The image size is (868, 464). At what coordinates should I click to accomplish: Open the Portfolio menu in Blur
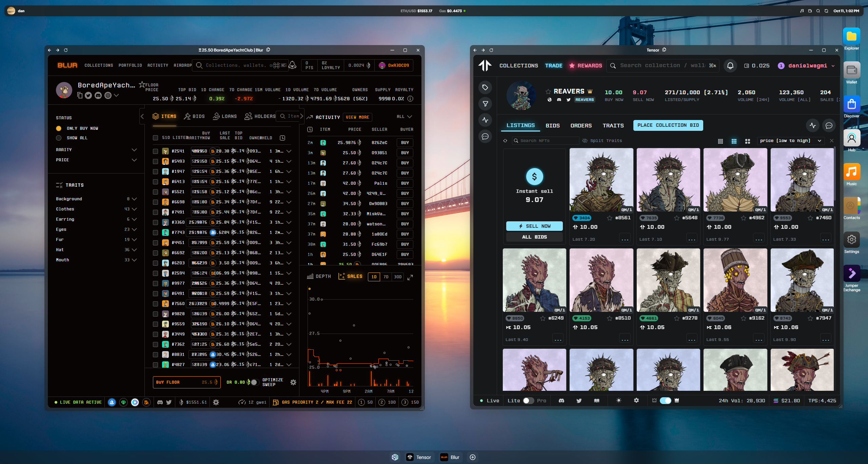tap(130, 65)
